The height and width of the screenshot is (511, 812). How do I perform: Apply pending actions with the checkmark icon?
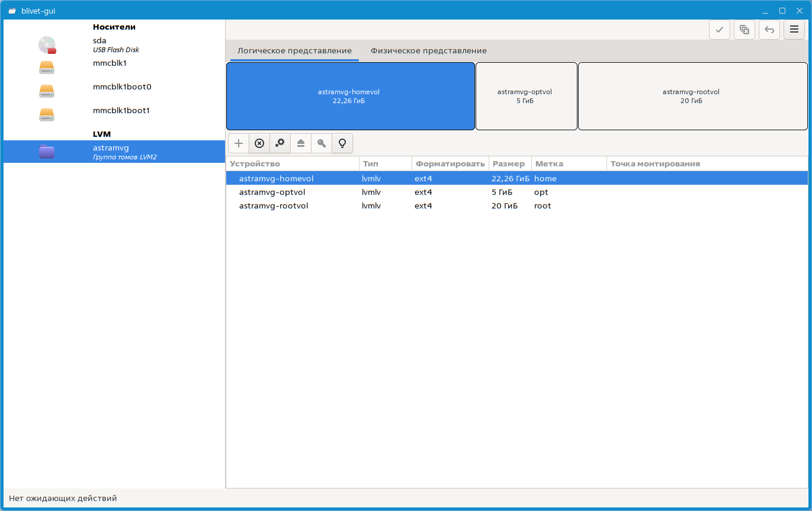coord(719,30)
